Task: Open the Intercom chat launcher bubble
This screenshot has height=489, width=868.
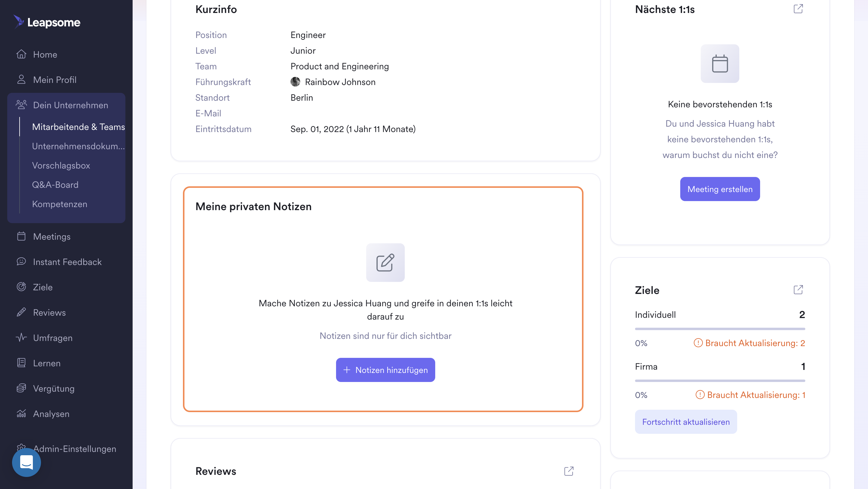Action: pyautogui.click(x=26, y=462)
